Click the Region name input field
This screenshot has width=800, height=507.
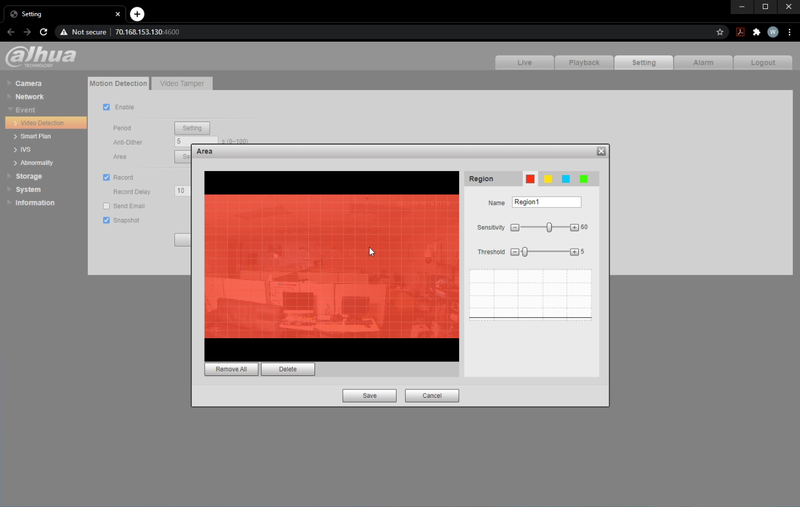tap(546, 202)
